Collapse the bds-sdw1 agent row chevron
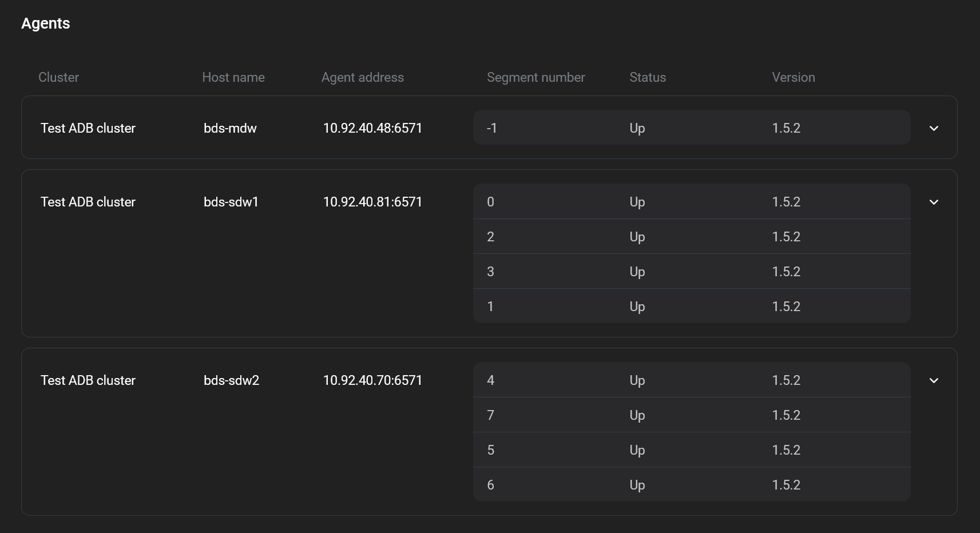This screenshot has height=533, width=980. [x=934, y=202]
